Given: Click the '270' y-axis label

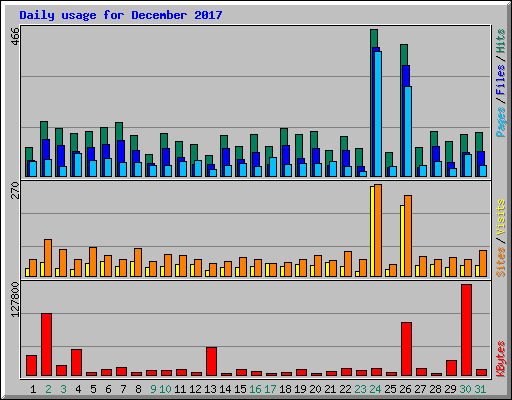Looking at the screenshot, I should [15, 190].
